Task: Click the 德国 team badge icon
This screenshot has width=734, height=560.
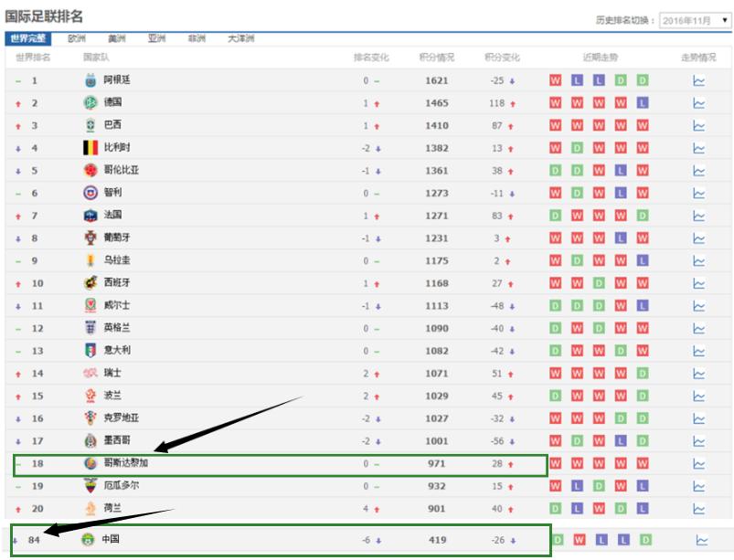Action: pos(90,102)
